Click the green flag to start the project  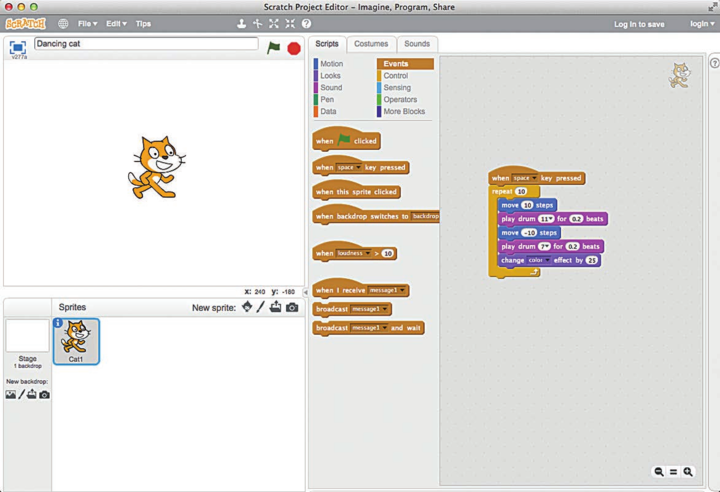(x=274, y=47)
